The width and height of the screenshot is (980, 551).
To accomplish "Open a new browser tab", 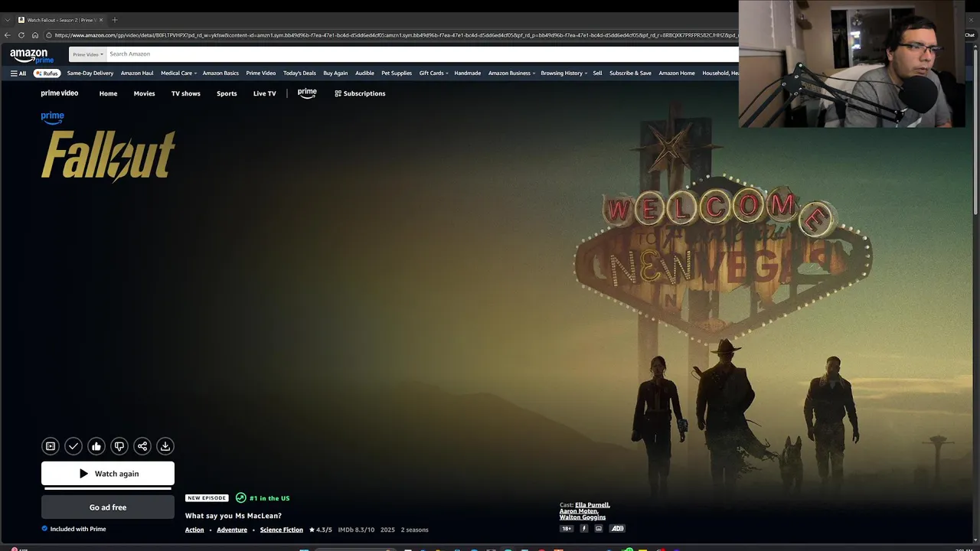I will (115, 20).
